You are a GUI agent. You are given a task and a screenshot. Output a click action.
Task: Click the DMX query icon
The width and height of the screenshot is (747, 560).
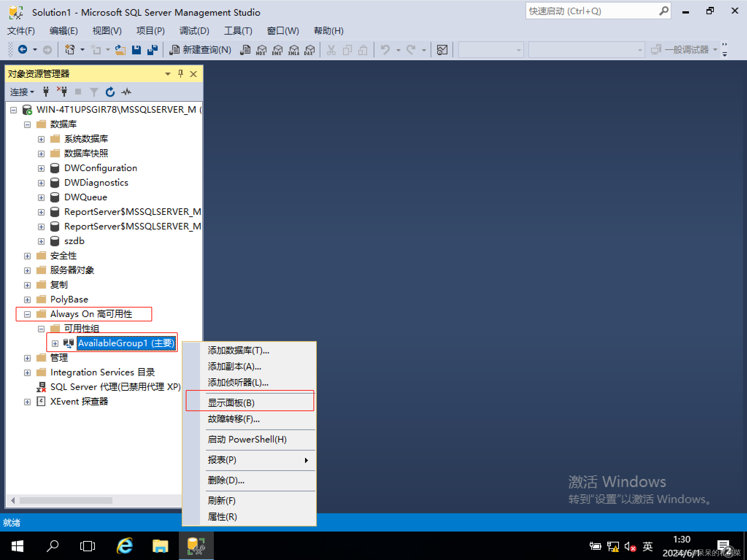277,50
